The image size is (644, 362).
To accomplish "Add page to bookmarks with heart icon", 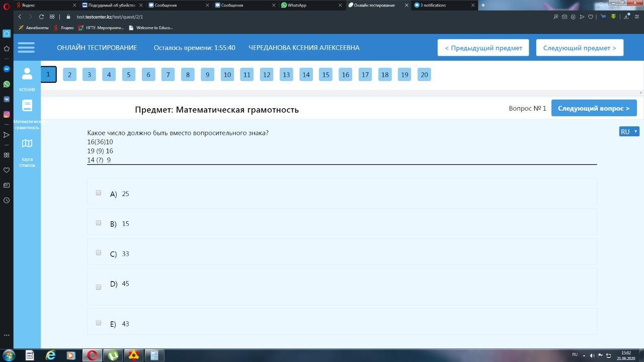I will tap(591, 17).
